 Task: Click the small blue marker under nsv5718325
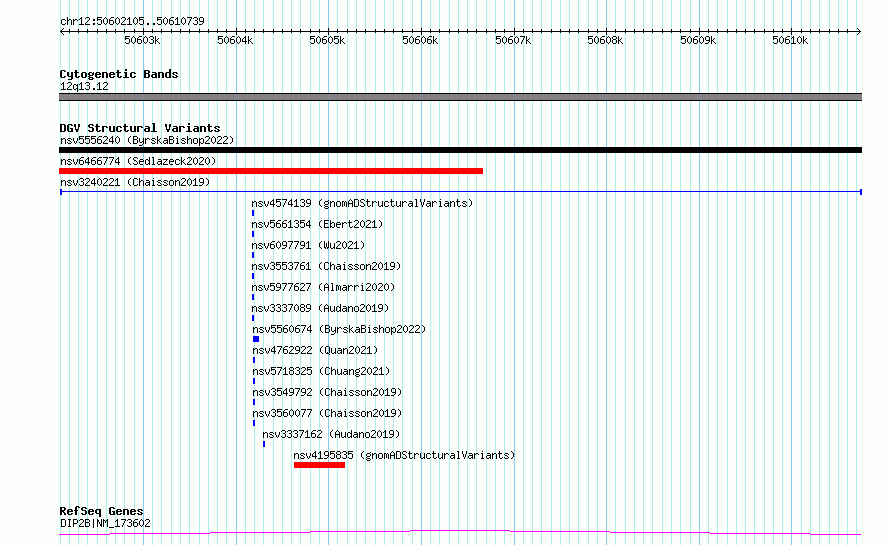[254, 381]
